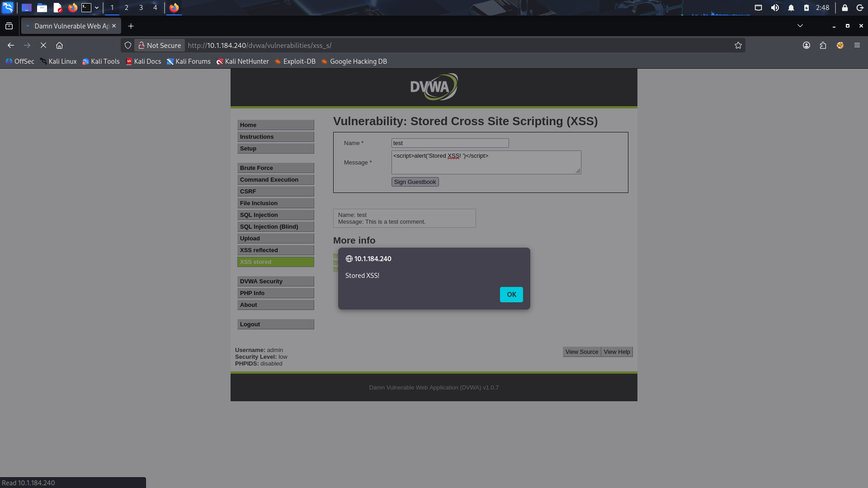Click the Sign Guestbook button
Screen dimensions: 868x488
[415, 182]
